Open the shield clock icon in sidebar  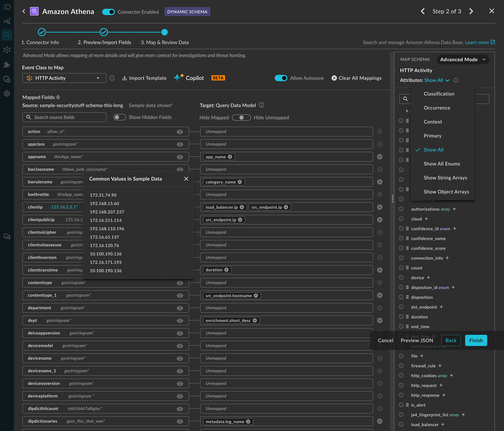pos(7,79)
